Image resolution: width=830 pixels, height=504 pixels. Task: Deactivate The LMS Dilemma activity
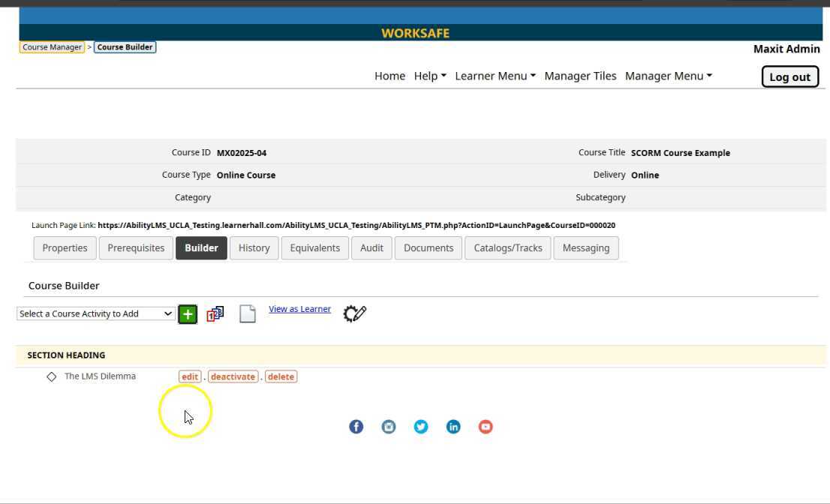233,376
